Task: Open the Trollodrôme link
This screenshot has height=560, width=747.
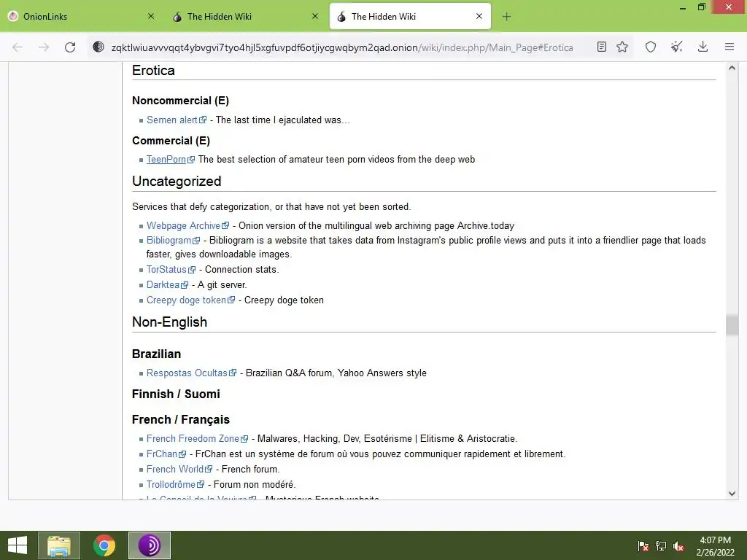Action: [x=171, y=484]
